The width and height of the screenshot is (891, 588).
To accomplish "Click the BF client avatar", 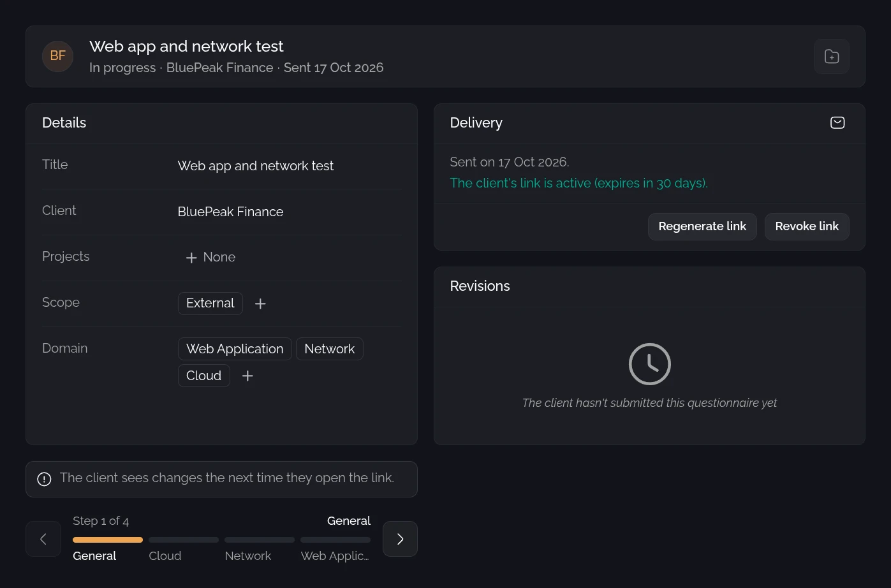I will click(58, 56).
